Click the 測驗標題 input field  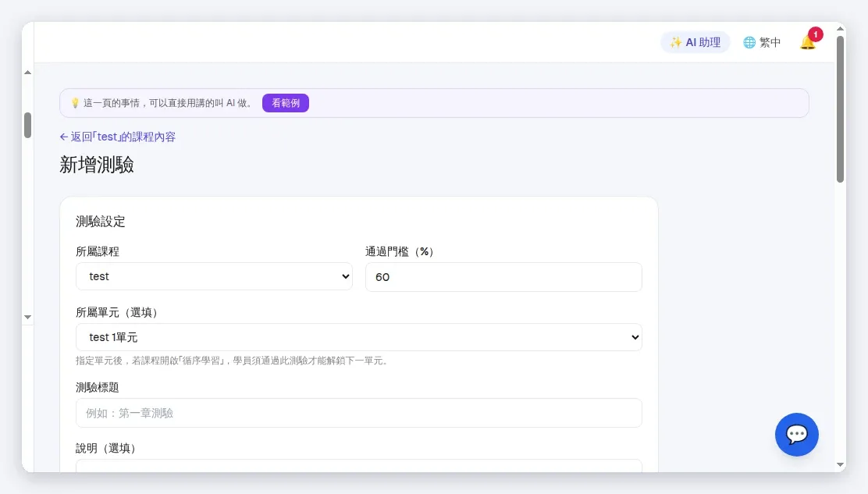coord(359,413)
